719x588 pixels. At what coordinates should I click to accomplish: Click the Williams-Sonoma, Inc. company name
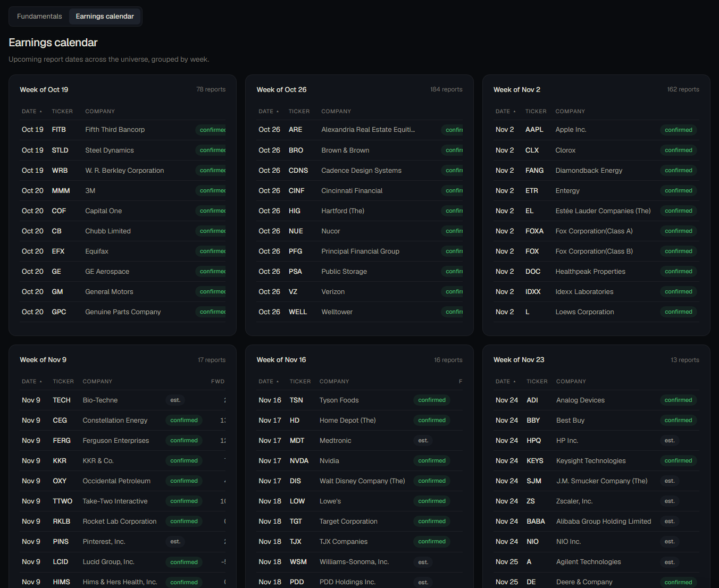click(354, 562)
